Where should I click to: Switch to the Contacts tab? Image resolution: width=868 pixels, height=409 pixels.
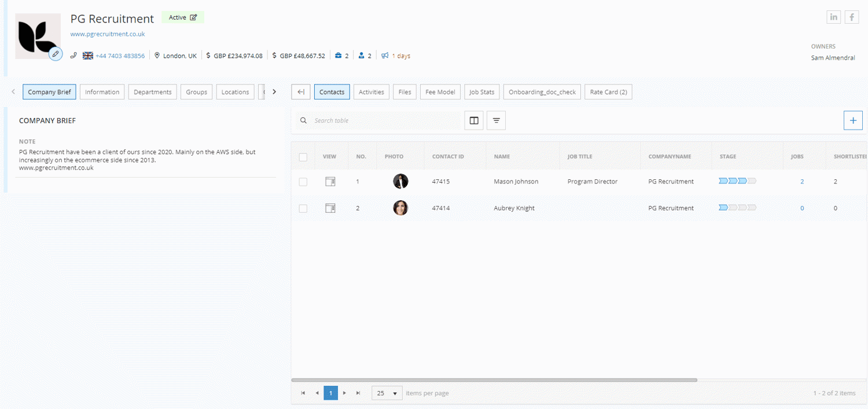tap(332, 92)
